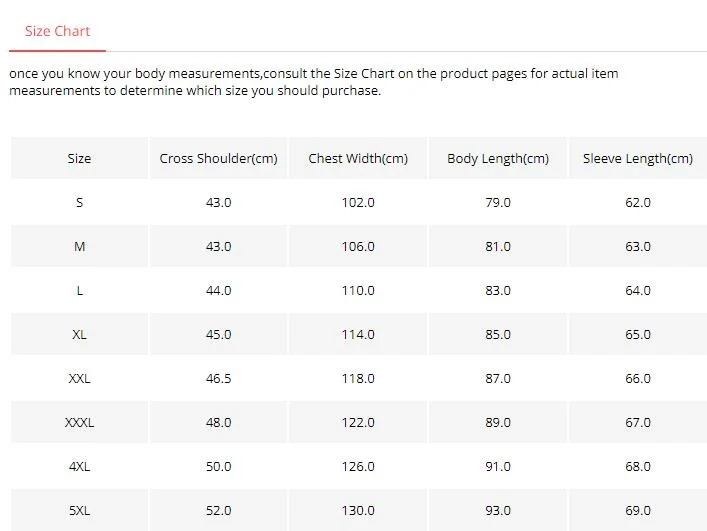Click the Chest Width(cm) column header
Viewport: 707px width, 531px height.
point(358,159)
